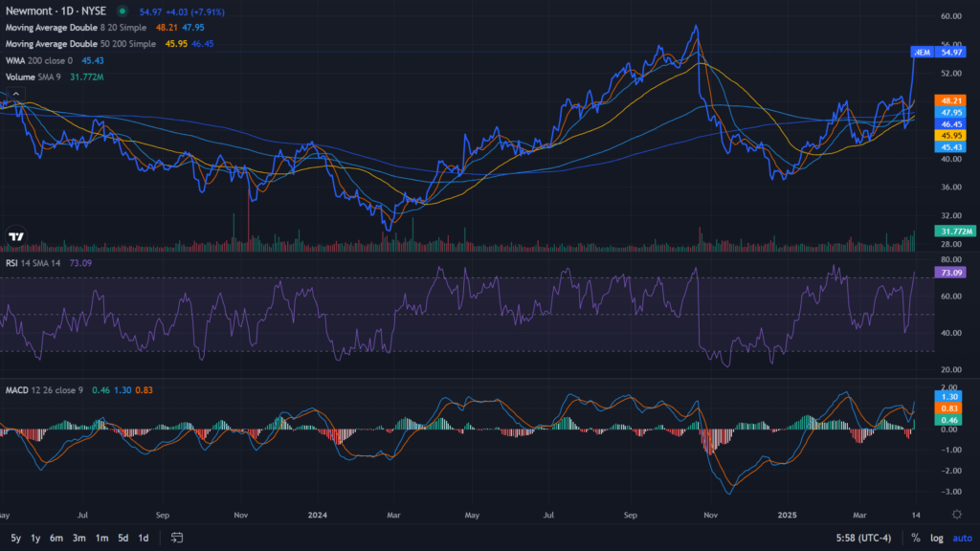980x551 pixels.
Task: Collapse the indicator legend with the chevron
Action: point(16,94)
